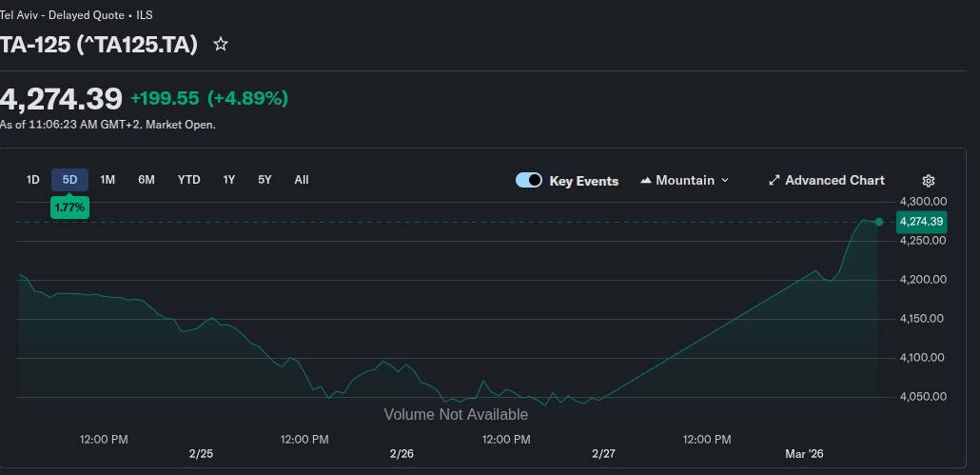Image resolution: width=980 pixels, height=475 pixels.
Task: Click the 'As of 11:06:23 AM GMT+2' text
Action: pyautogui.click(x=70, y=125)
